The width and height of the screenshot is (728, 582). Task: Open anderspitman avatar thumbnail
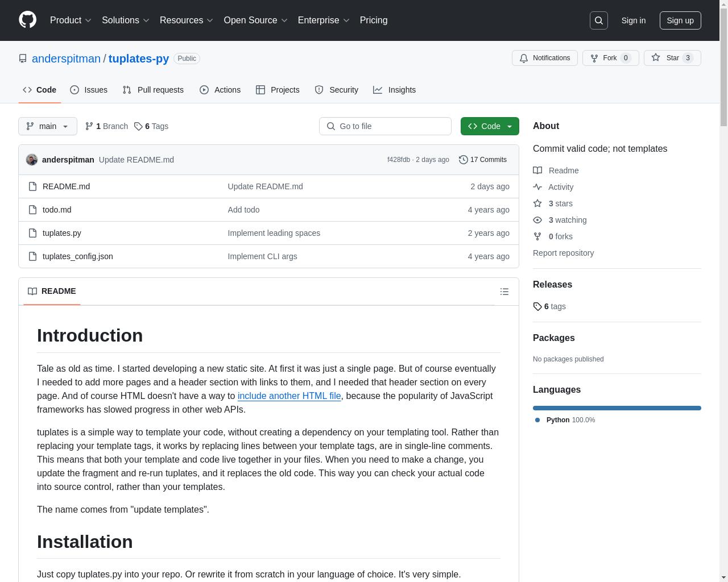click(32, 160)
